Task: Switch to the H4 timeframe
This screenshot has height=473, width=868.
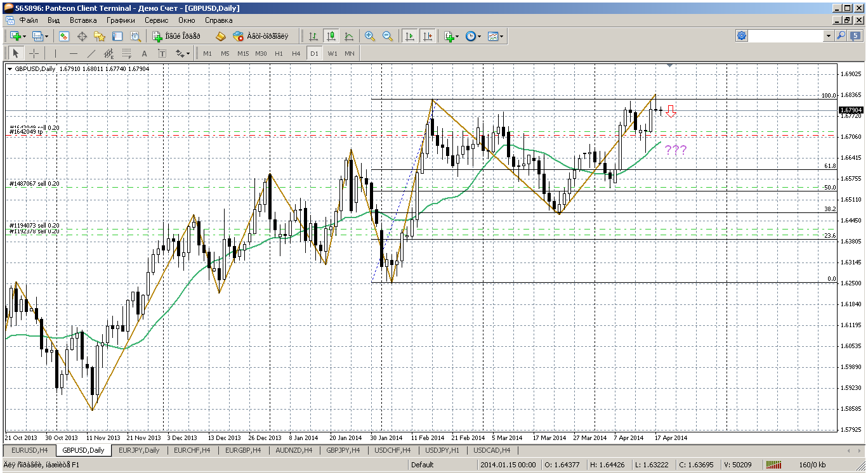Action: [296, 53]
